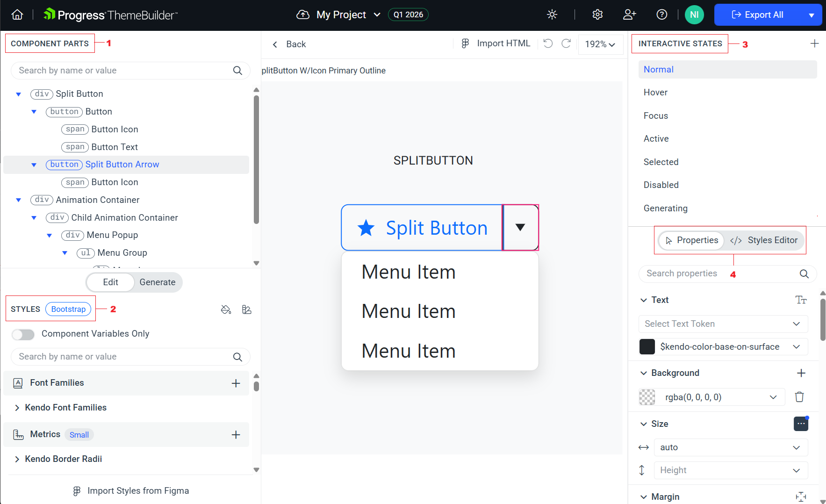Enable the Component Variables Only toggle
826x504 pixels.
[x=23, y=334]
